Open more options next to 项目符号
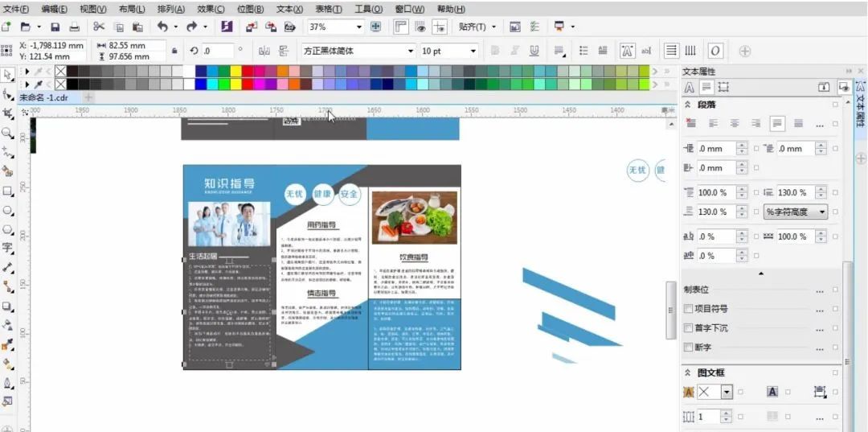Image resolution: width=868 pixels, height=432 pixels. 820,309
